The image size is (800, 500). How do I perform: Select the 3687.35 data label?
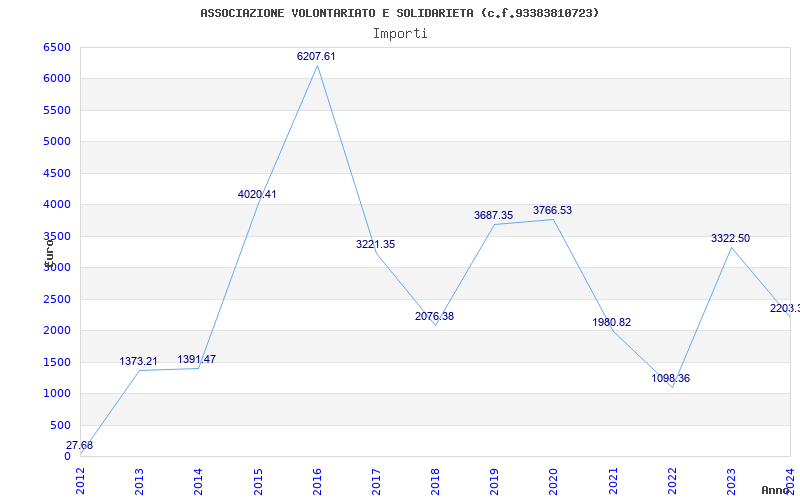click(x=493, y=215)
